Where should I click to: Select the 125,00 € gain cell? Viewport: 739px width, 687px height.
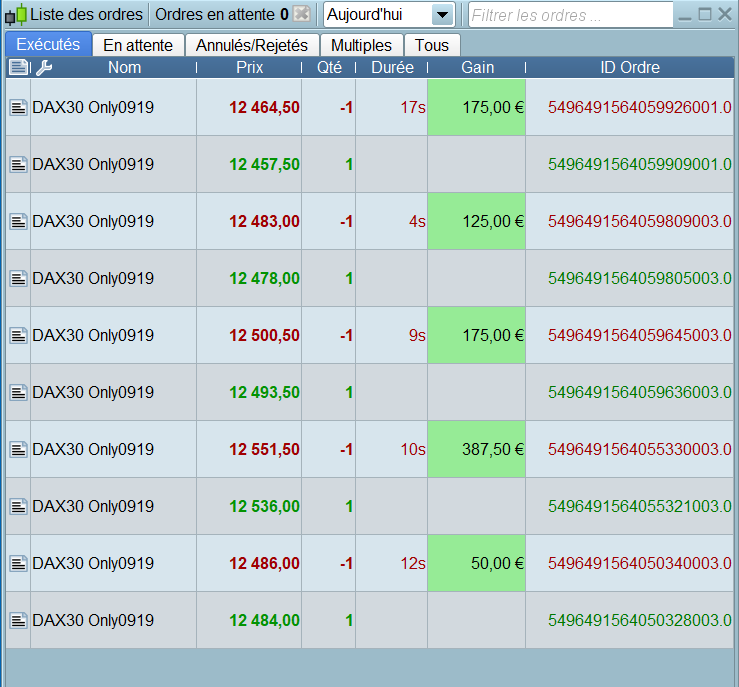point(476,221)
